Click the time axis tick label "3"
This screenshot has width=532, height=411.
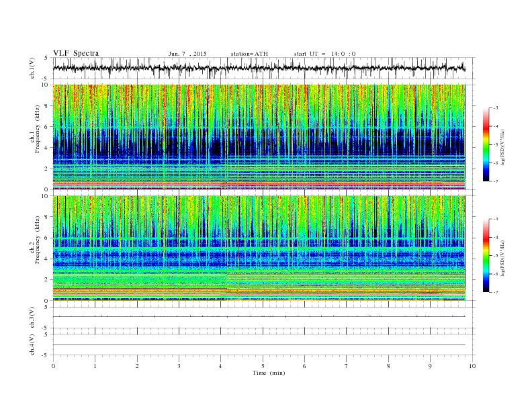point(179,366)
